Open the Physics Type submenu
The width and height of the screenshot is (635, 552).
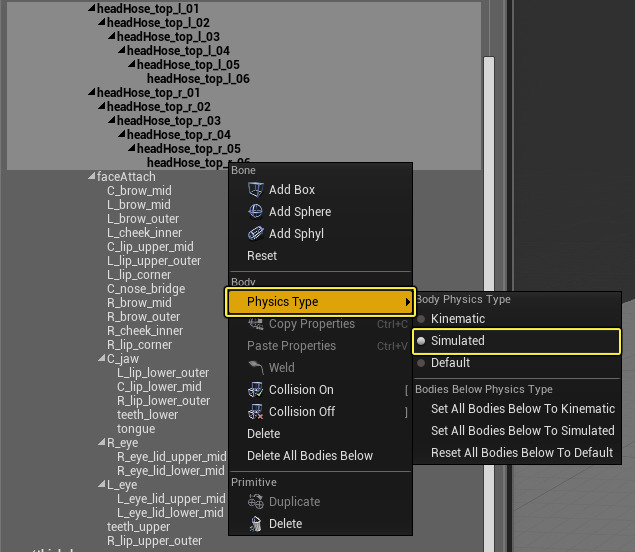[x=320, y=302]
